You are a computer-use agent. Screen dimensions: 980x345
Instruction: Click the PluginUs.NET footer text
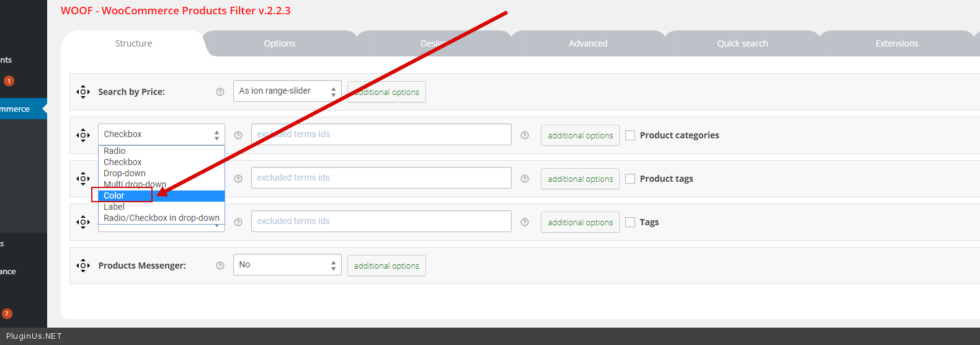click(x=34, y=336)
